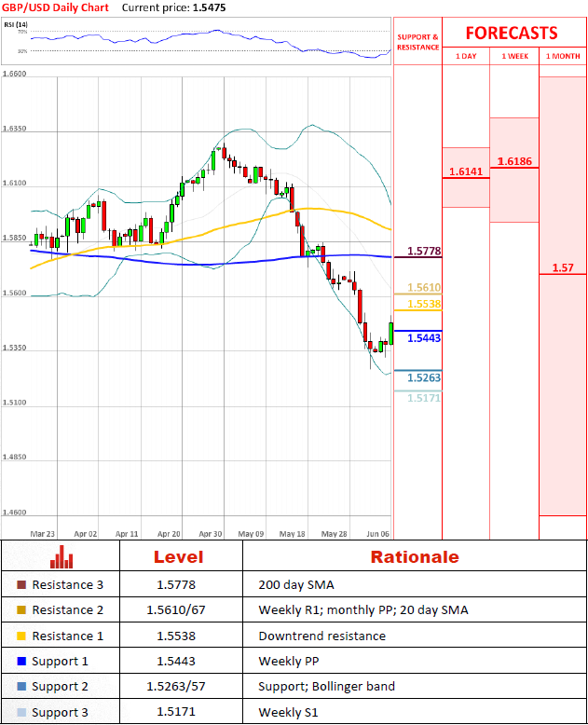Click the 1.6186 one-week forecast value
Image resolution: width=588 pixels, height=725 pixels.
tap(514, 161)
